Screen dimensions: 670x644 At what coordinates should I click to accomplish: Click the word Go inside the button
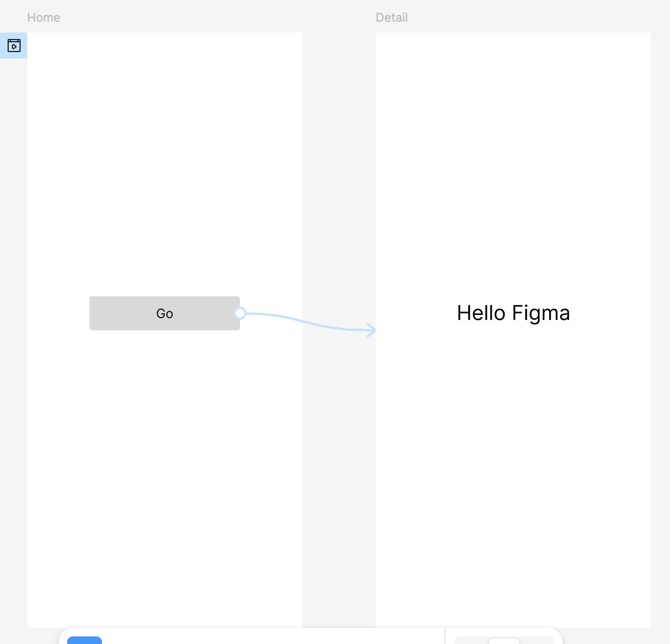coord(164,313)
